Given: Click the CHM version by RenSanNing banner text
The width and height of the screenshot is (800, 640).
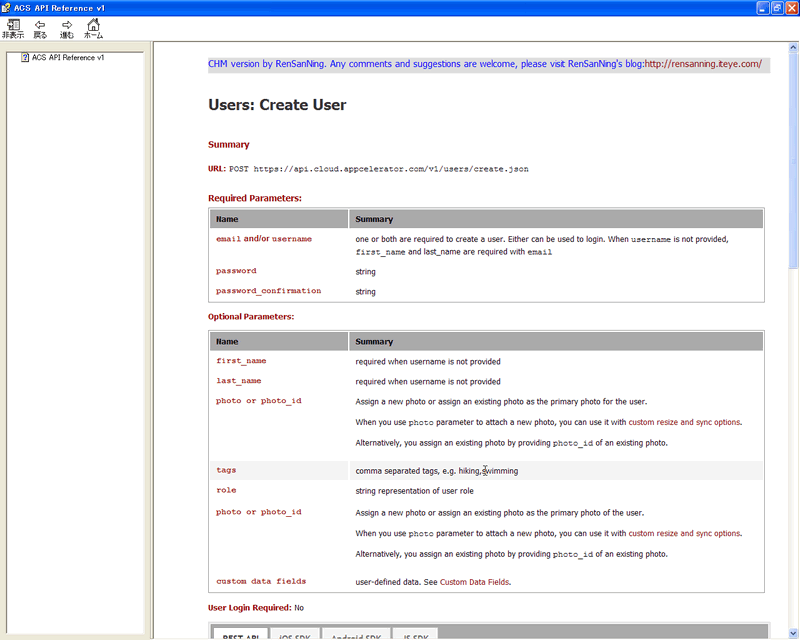Looking at the screenshot, I should 426,64.
